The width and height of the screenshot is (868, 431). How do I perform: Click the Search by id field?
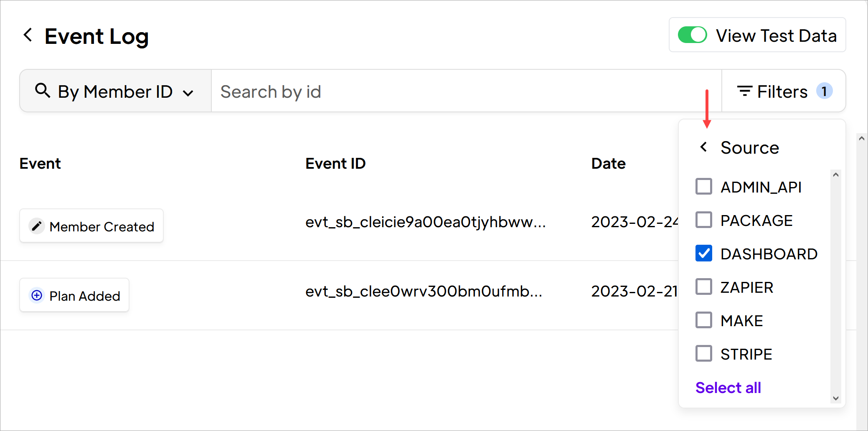coord(466,91)
